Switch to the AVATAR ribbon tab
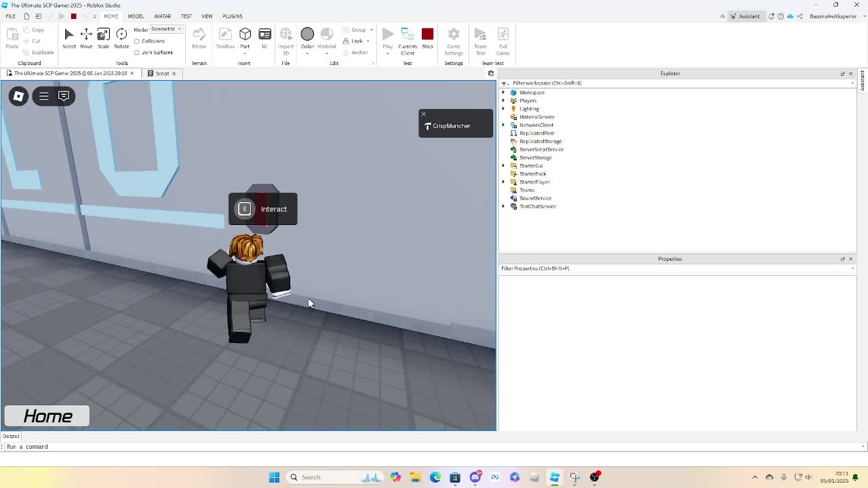The height and width of the screenshot is (488, 868). pyautogui.click(x=162, y=16)
